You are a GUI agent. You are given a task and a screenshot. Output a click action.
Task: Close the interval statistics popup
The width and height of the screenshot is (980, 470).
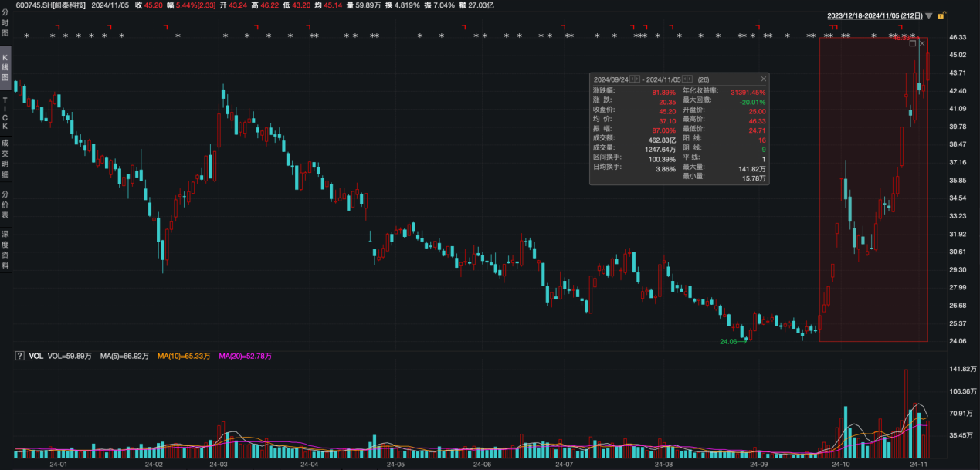click(x=764, y=79)
